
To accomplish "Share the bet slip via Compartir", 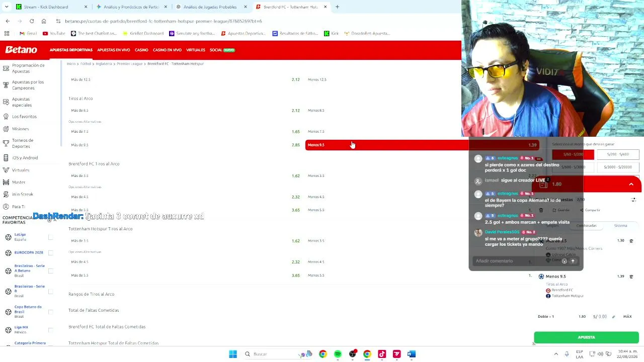I will pyautogui.click(x=590, y=210).
